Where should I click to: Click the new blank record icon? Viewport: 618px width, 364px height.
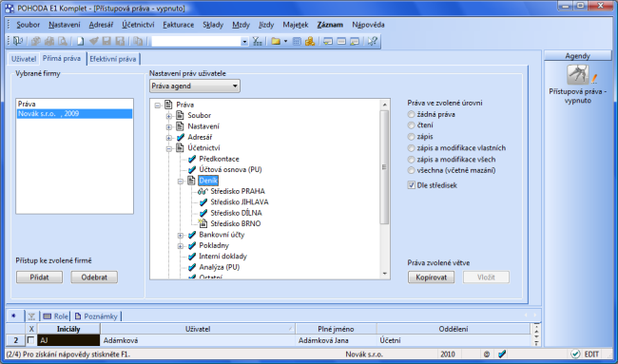click(81, 41)
